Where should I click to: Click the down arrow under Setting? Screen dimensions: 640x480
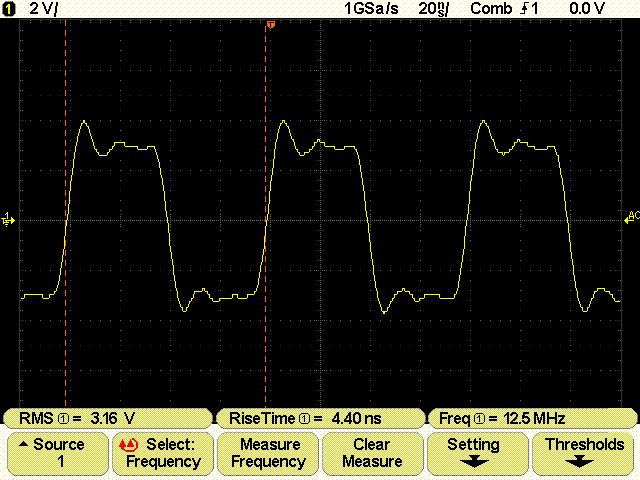click(x=473, y=463)
